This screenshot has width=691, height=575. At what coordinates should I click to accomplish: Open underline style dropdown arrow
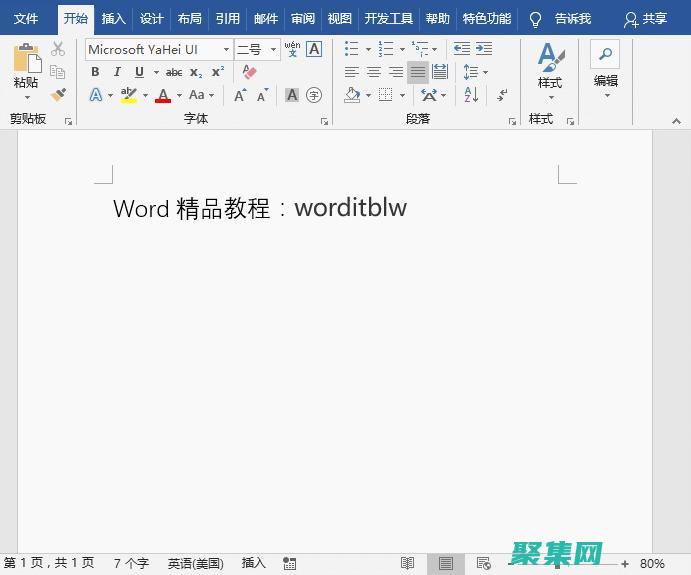[156, 72]
